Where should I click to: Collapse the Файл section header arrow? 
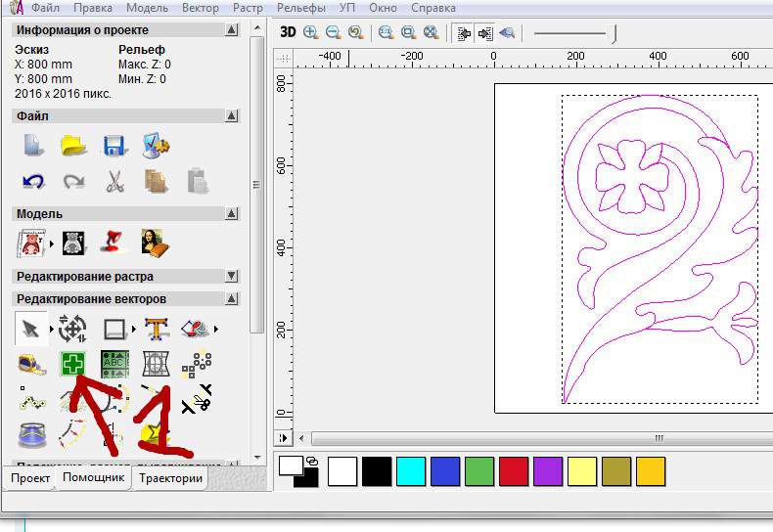click(x=232, y=115)
